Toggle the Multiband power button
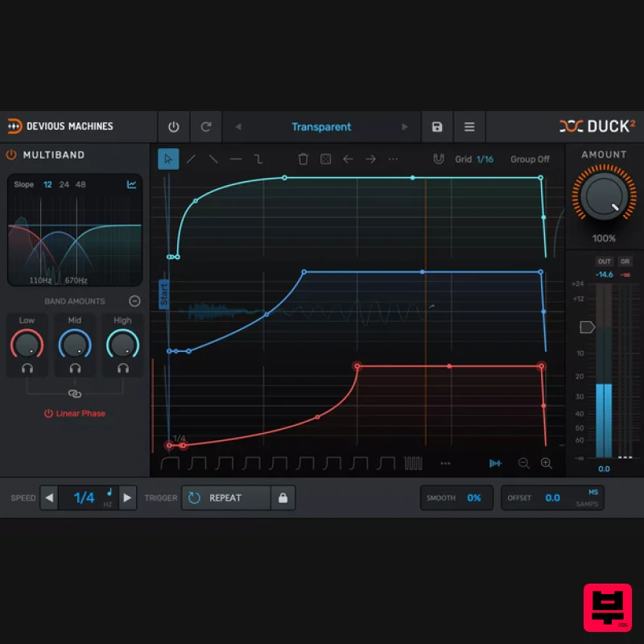Image resolution: width=644 pixels, height=644 pixels. (11, 155)
